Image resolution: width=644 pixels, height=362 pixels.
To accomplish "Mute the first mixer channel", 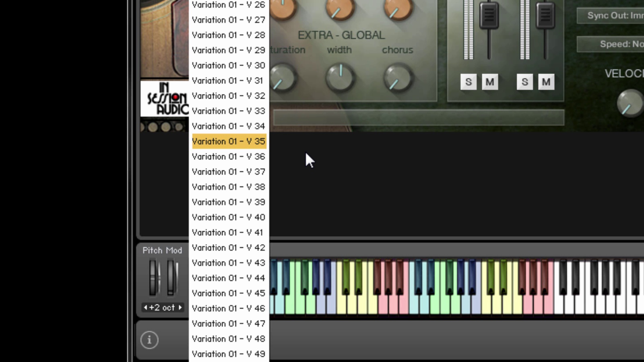I will point(490,82).
